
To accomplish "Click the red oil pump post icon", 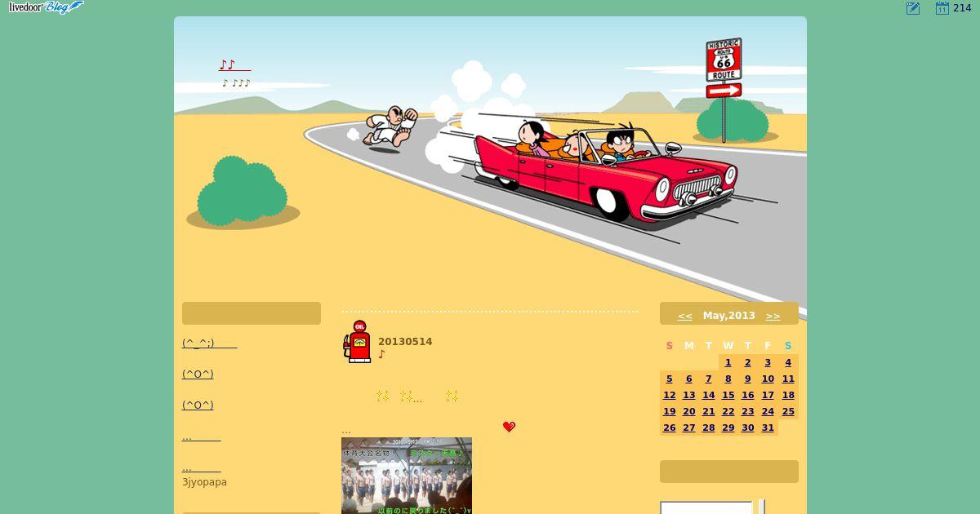I will tap(357, 342).
